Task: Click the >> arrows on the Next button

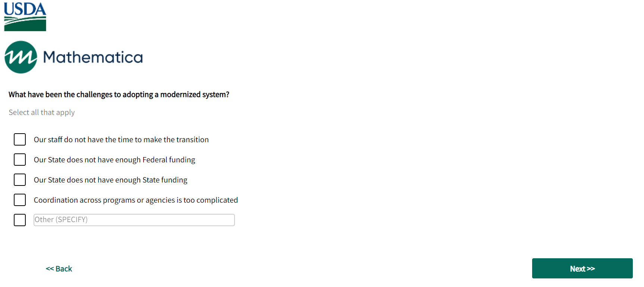Action: 591,269
